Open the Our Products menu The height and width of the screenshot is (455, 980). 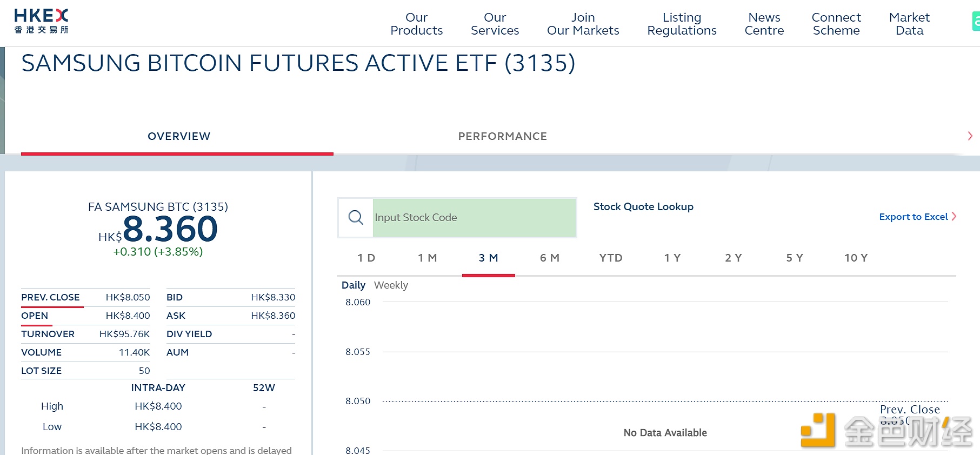pos(416,24)
